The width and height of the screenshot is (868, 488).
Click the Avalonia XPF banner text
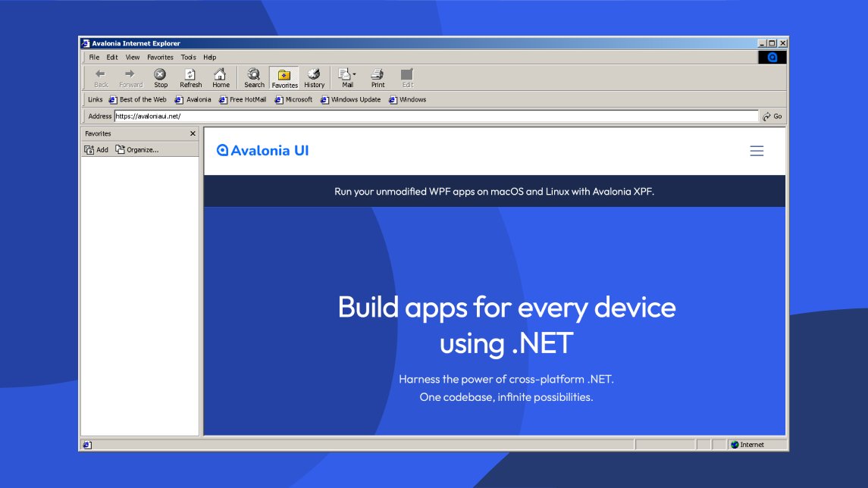(x=494, y=192)
